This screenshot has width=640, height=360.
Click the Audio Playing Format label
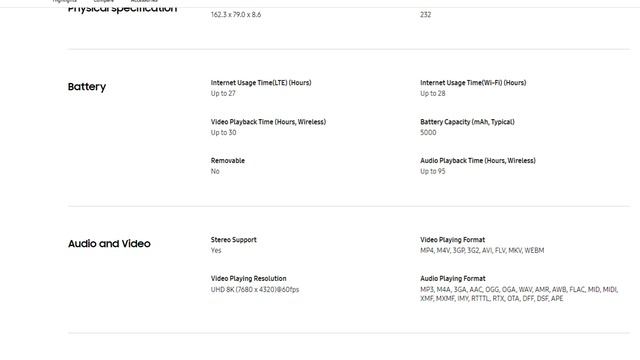click(453, 279)
